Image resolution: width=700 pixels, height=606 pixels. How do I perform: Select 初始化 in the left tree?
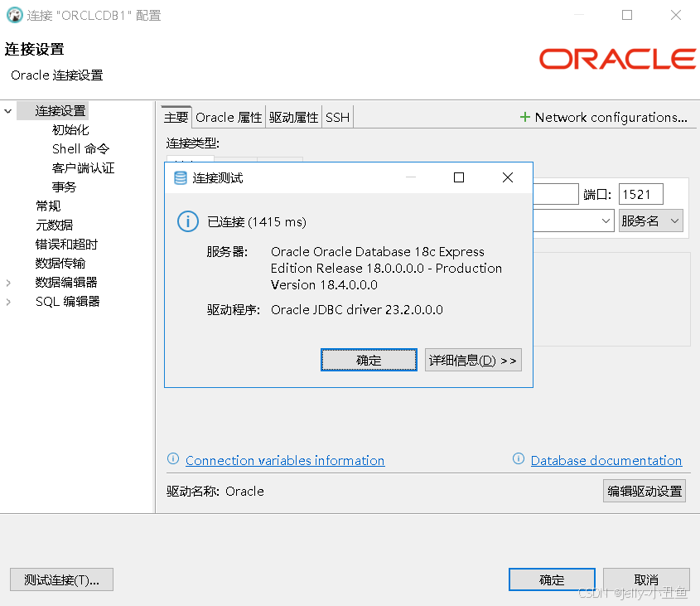click(x=70, y=130)
